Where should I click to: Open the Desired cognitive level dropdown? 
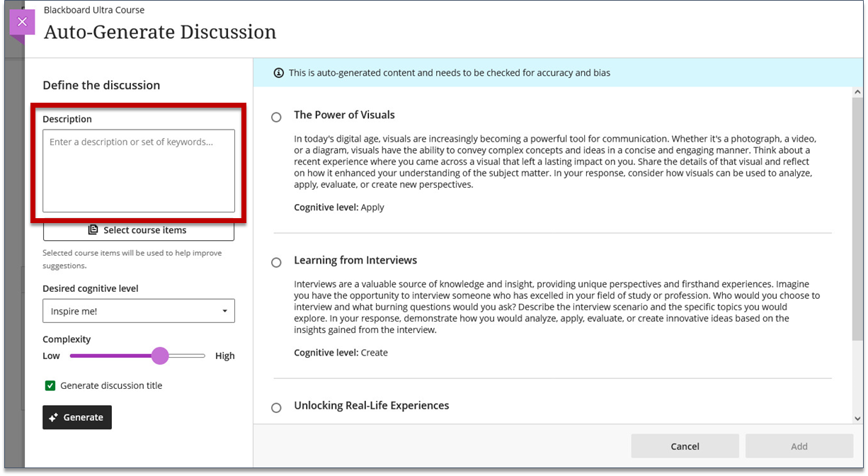pos(139,311)
